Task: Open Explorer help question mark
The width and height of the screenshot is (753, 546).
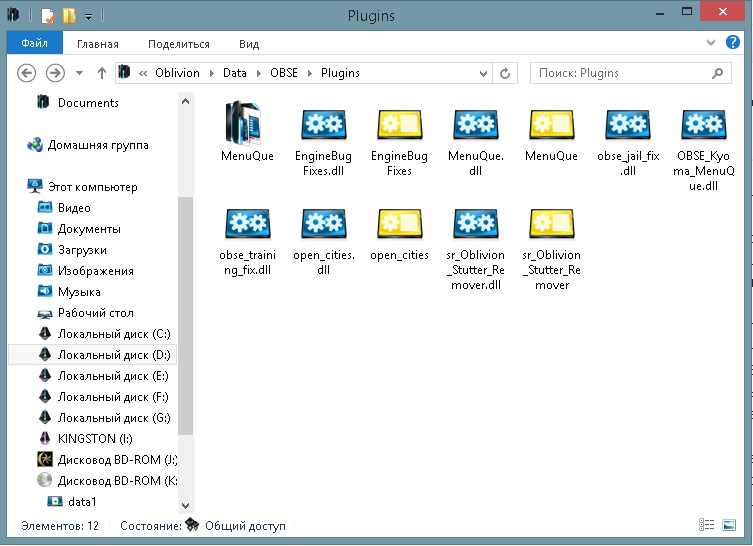Action: (732, 42)
